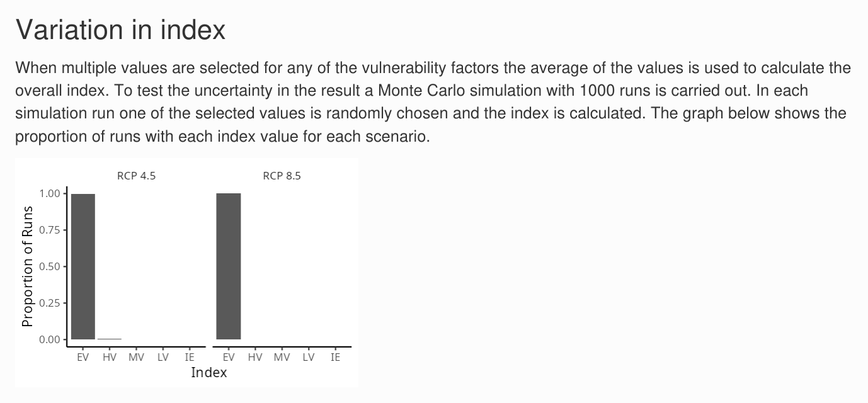Viewport: 868px width, 403px height.
Task: Click the 1.00 y-axis tick label
Action: pyautogui.click(x=50, y=193)
